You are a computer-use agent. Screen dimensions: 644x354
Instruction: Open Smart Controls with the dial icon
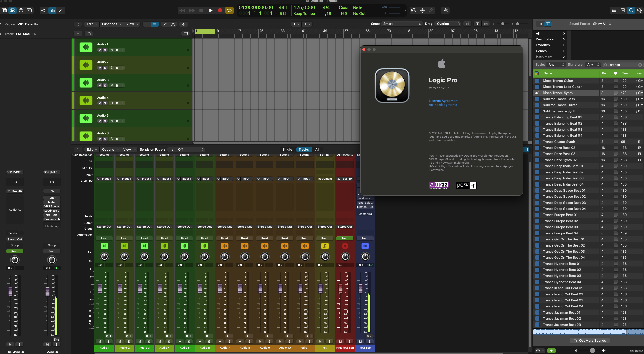(44, 10)
